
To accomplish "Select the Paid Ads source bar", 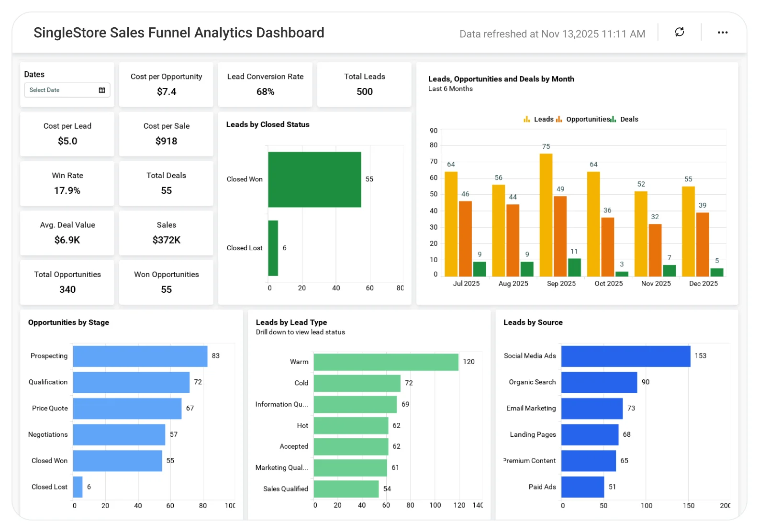I will (583, 487).
